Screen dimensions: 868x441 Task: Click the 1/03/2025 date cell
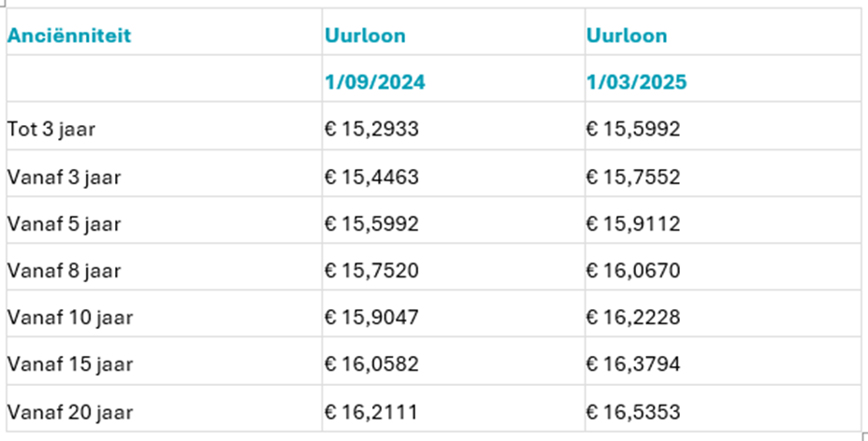(x=637, y=82)
